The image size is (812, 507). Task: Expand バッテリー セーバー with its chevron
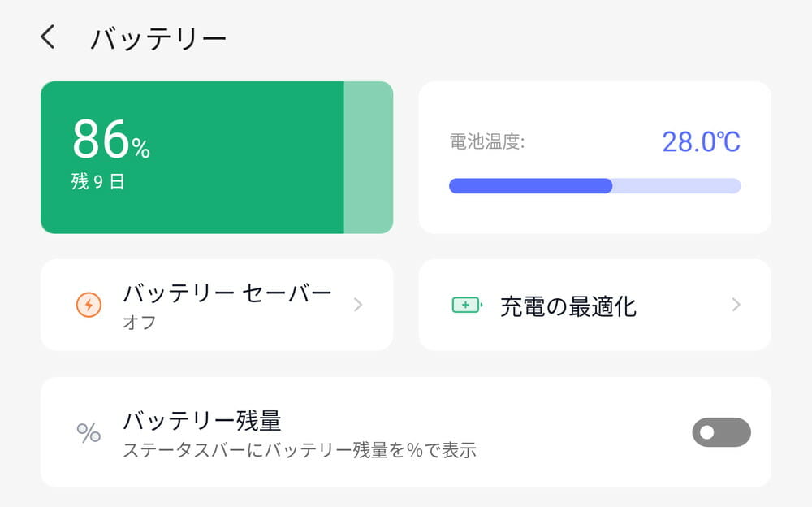[358, 305]
